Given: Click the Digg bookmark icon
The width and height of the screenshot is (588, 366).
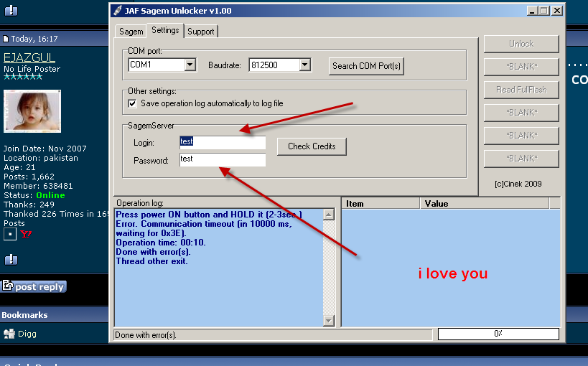Looking at the screenshot, I should pyautogui.click(x=9, y=334).
